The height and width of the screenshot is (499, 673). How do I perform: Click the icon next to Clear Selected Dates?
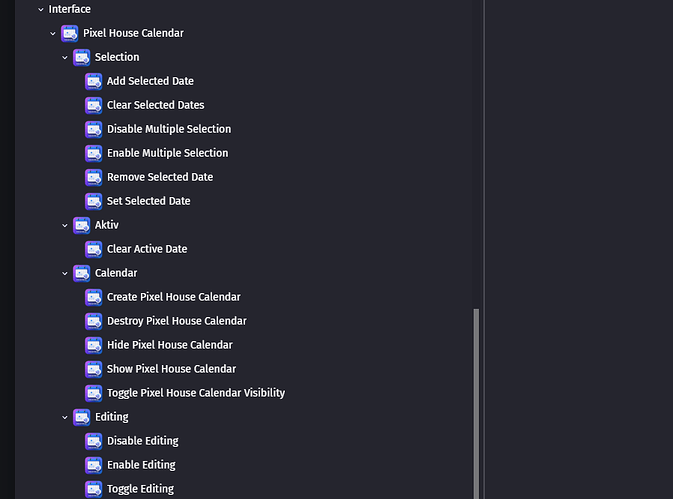point(94,105)
